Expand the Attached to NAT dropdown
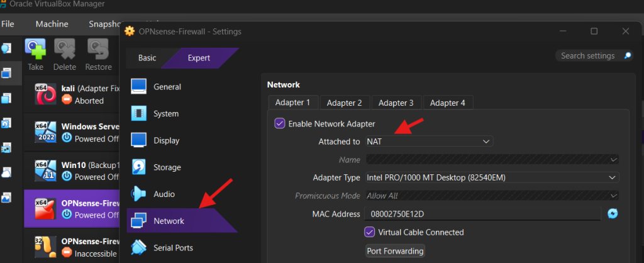The height and width of the screenshot is (263, 644). click(x=429, y=142)
